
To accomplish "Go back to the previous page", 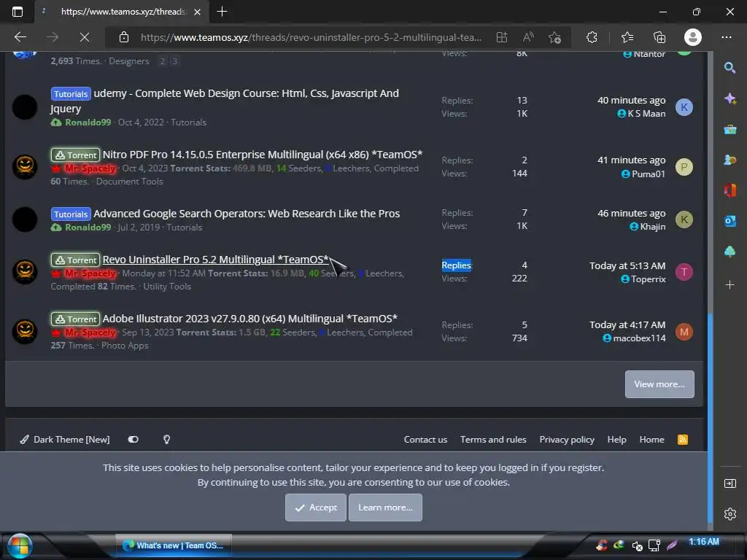I will 20,37.
